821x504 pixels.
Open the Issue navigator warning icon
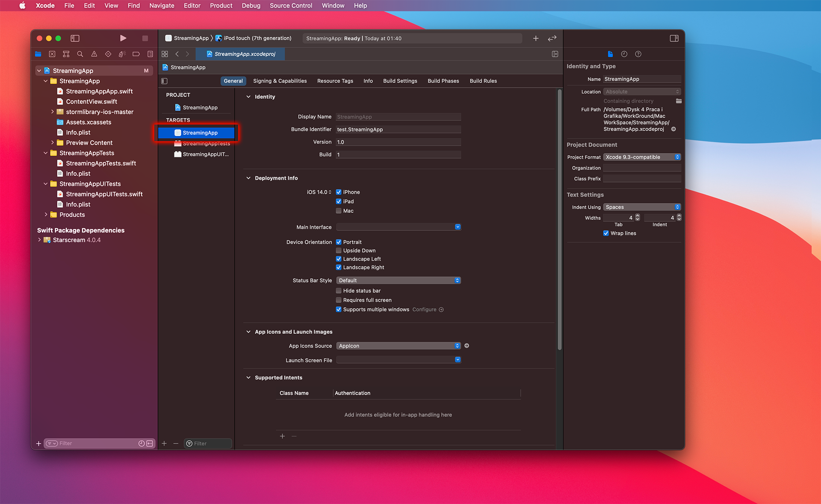point(94,54)
